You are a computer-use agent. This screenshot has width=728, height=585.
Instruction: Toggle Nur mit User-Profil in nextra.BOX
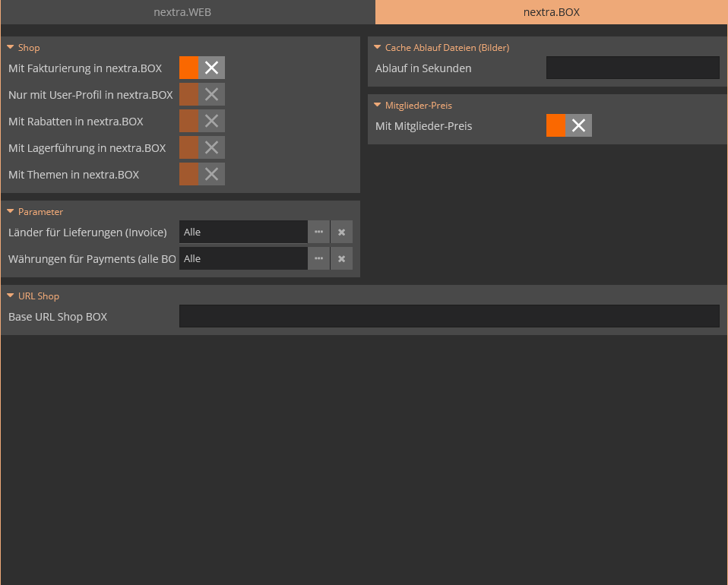pos(190,94)
